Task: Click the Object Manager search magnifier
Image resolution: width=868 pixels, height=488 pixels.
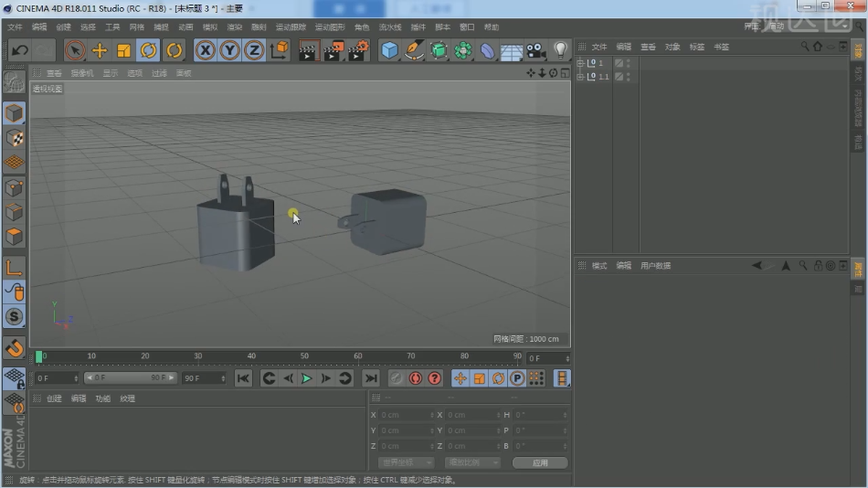Action: tap(805, 47)
